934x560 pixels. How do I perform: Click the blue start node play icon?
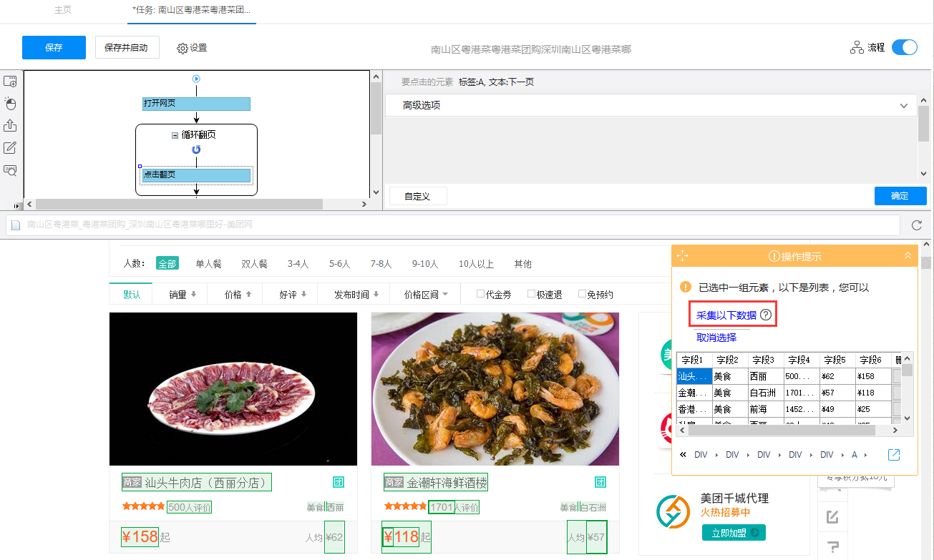pos(196,79)
